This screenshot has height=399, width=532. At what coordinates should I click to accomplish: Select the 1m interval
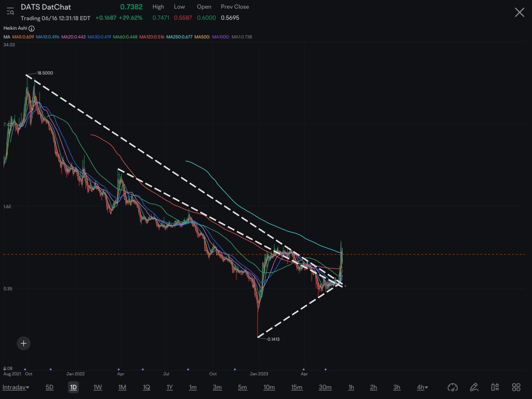193,387
